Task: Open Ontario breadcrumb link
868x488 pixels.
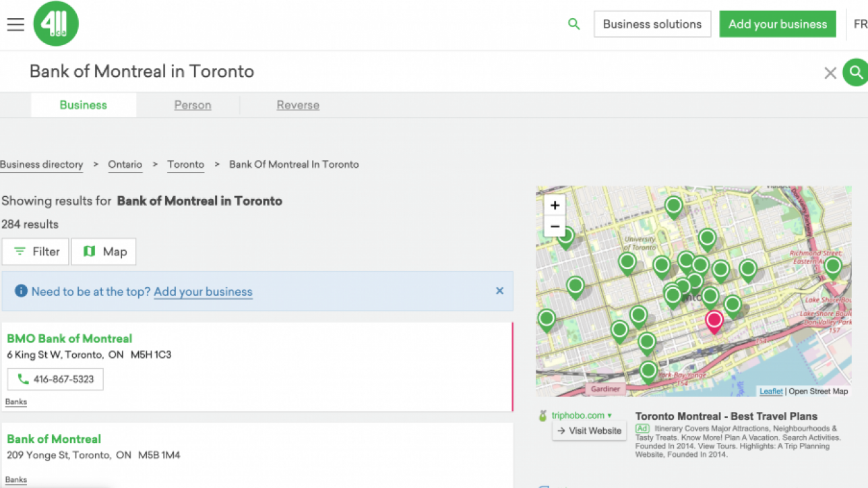Action: click(125, 164)
